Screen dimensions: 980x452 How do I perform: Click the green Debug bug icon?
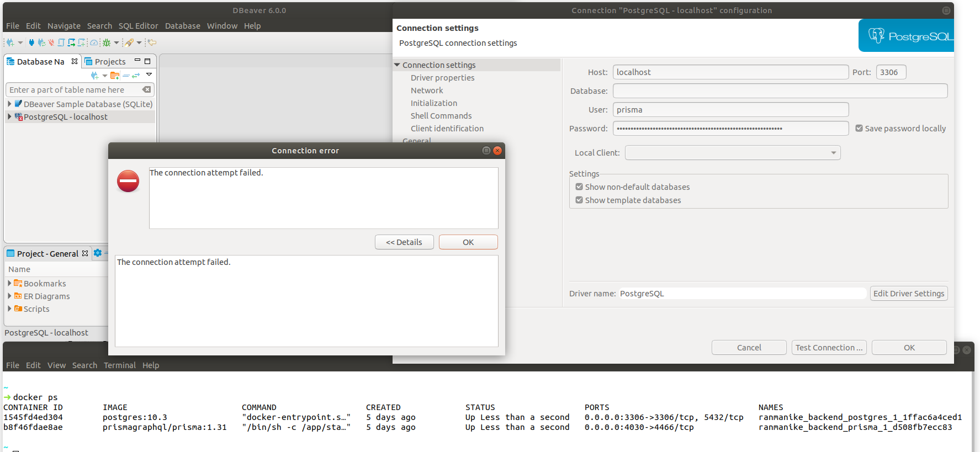click(x=107, y=42)
